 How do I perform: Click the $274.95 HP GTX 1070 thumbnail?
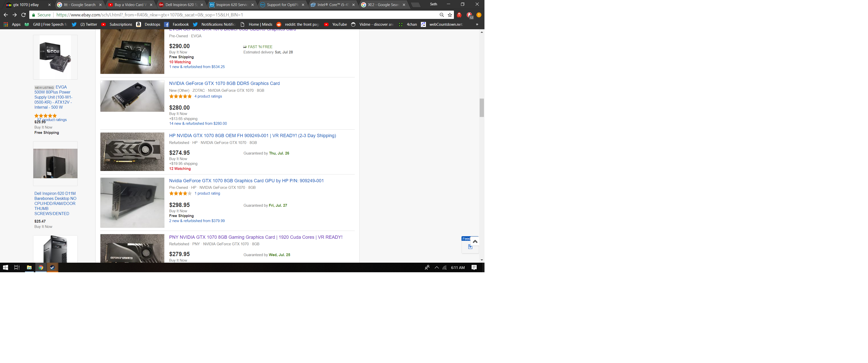132,152
